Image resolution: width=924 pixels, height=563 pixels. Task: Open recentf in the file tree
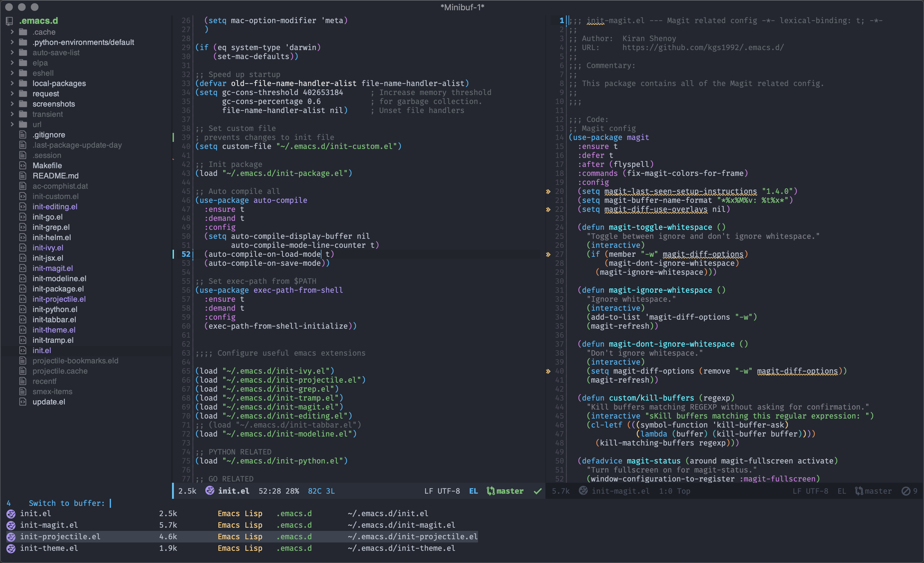44,381
